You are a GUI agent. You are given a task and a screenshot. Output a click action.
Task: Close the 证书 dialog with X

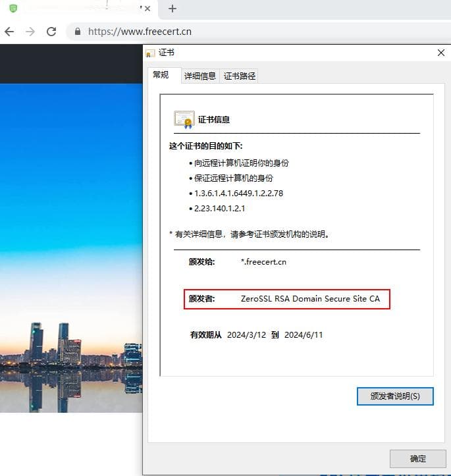click(x=441, y=53)
